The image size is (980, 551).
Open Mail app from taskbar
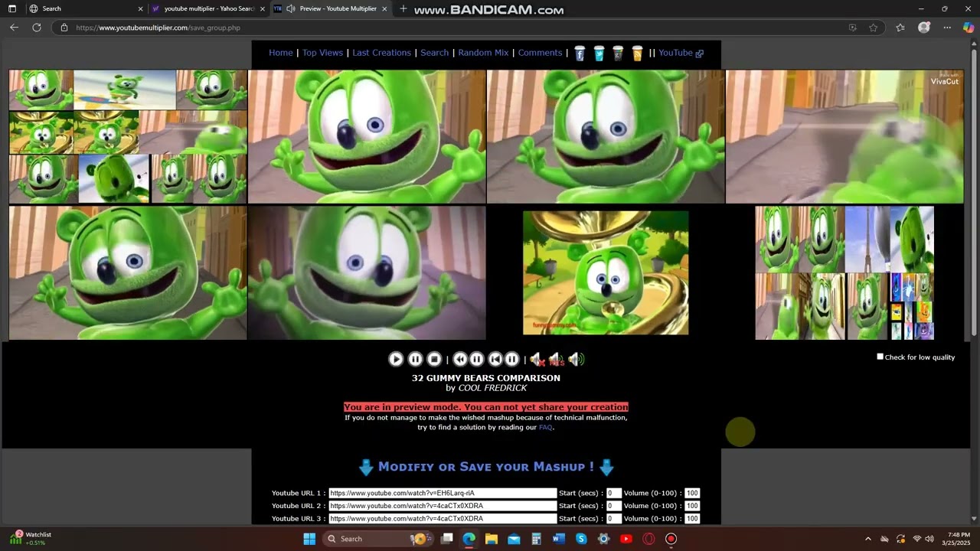point(514,539)
